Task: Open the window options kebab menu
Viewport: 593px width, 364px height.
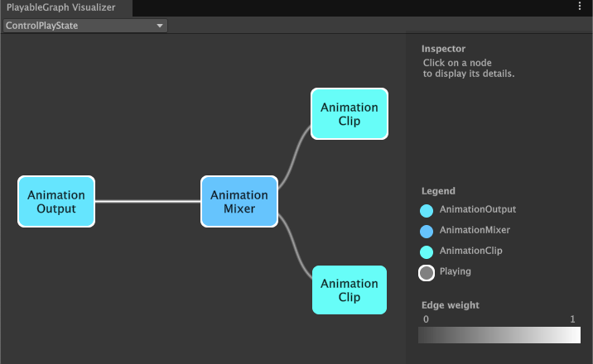Action: pos(580,7)
